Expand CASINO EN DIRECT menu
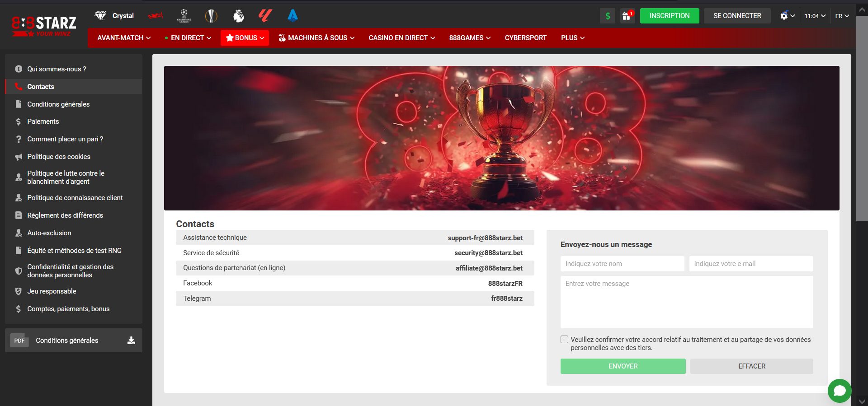Viewport: 868px width, 406px height. [402, 38]
